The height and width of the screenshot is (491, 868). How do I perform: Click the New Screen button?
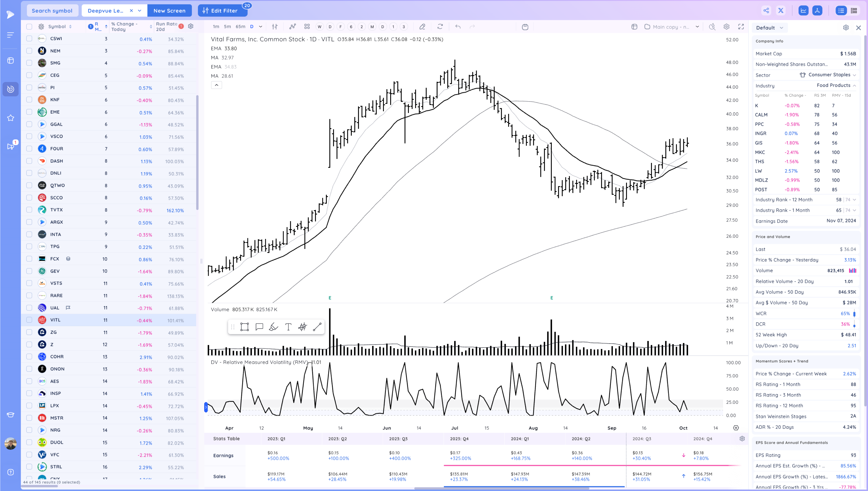coord(169,10)
